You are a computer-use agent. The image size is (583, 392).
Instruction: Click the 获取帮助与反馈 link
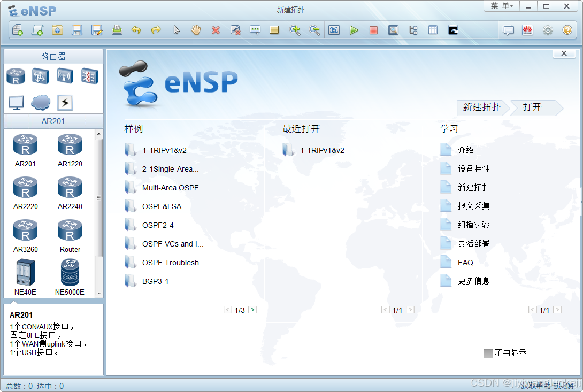point(547,386)
